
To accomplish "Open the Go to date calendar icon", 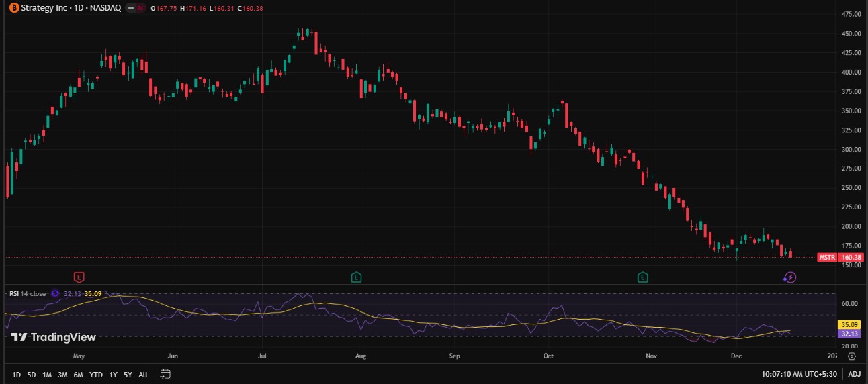I will tap(166, 374).
